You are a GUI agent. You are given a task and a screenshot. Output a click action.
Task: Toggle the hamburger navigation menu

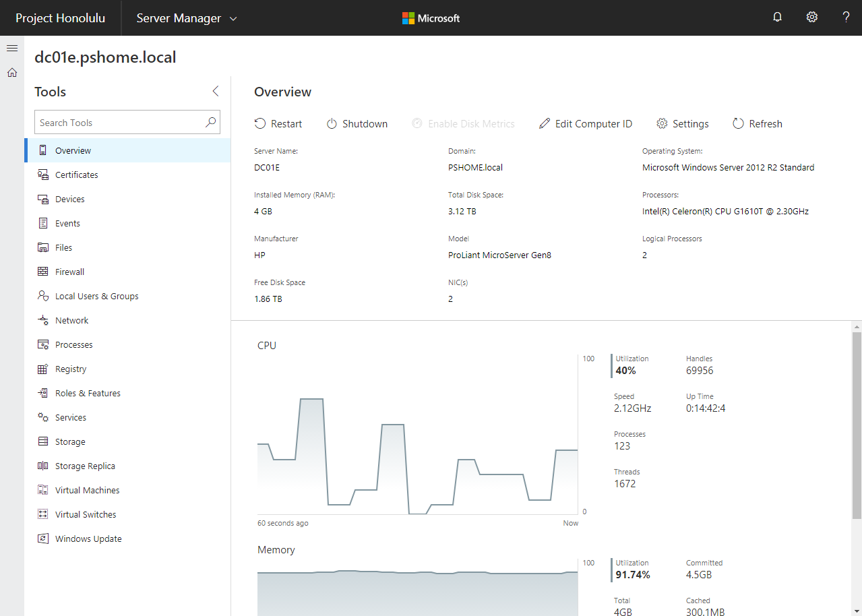pyautogui.click(x=12, y=49)
